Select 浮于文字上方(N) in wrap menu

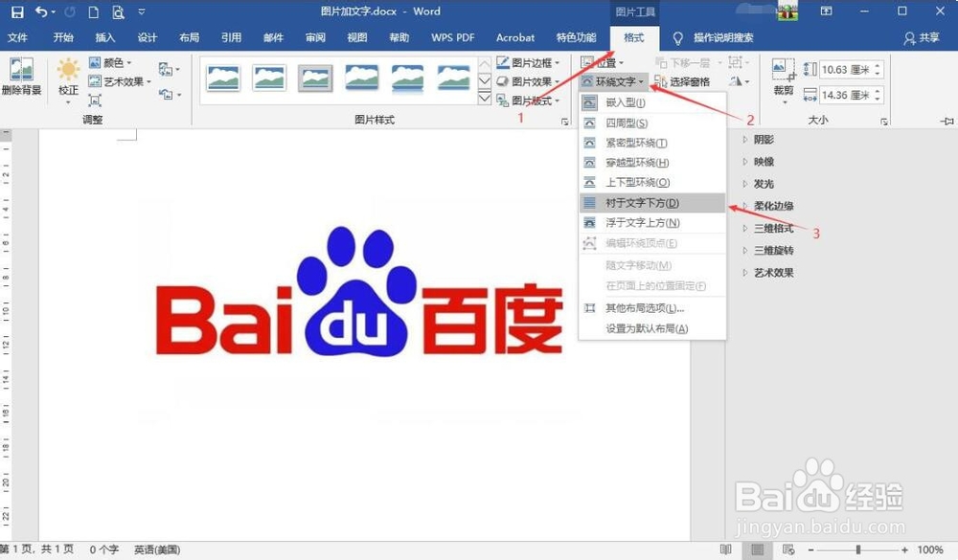651,223
